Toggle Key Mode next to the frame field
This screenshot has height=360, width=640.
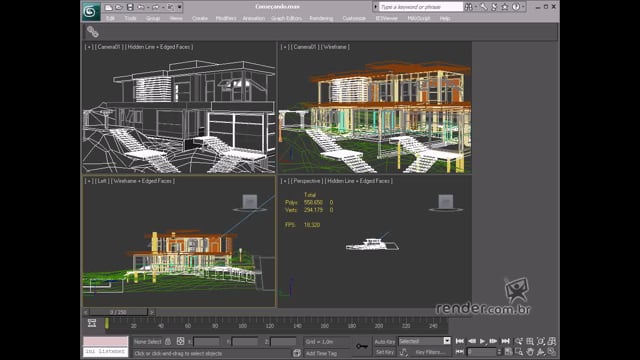point(460,351)
